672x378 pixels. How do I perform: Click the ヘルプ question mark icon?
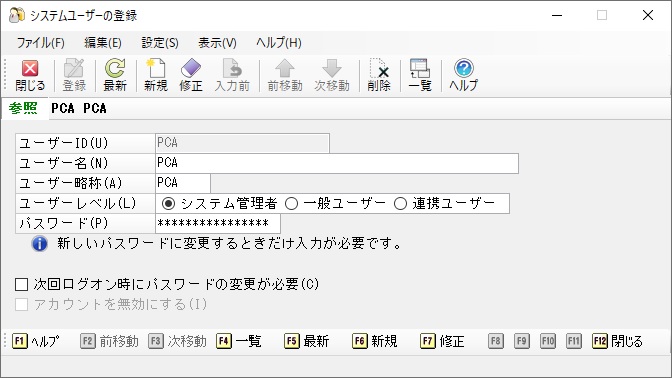(463, 69)
